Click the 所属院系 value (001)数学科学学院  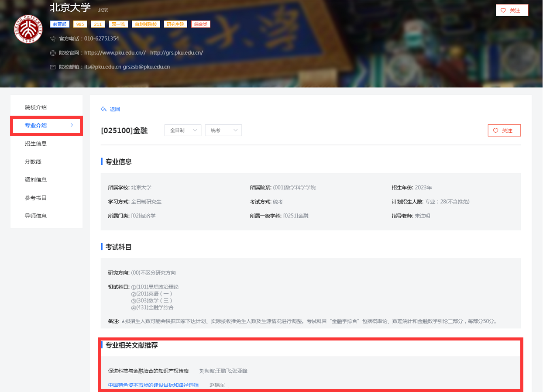(x=294, y=188)
